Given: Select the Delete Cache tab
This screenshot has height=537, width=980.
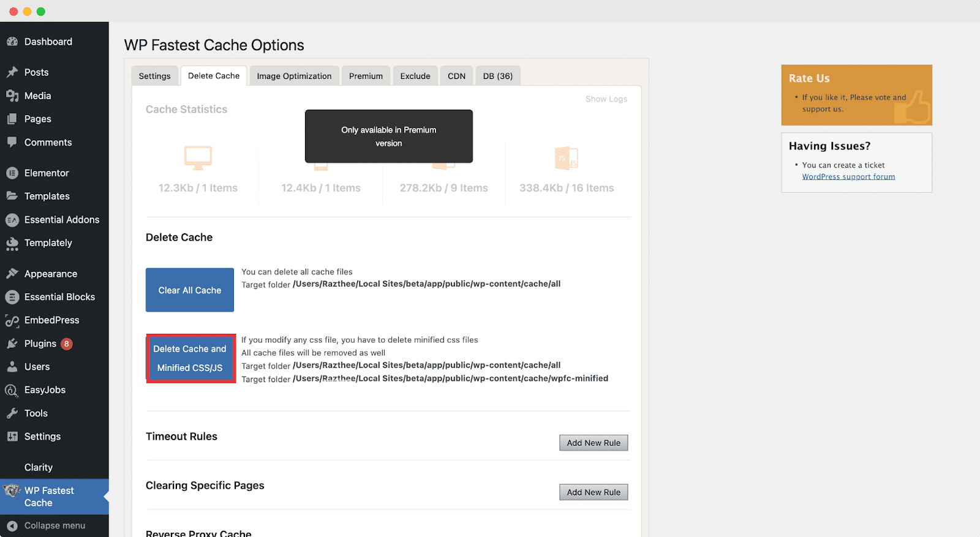Looking at the screenshot, I should (x=214, y=75).
